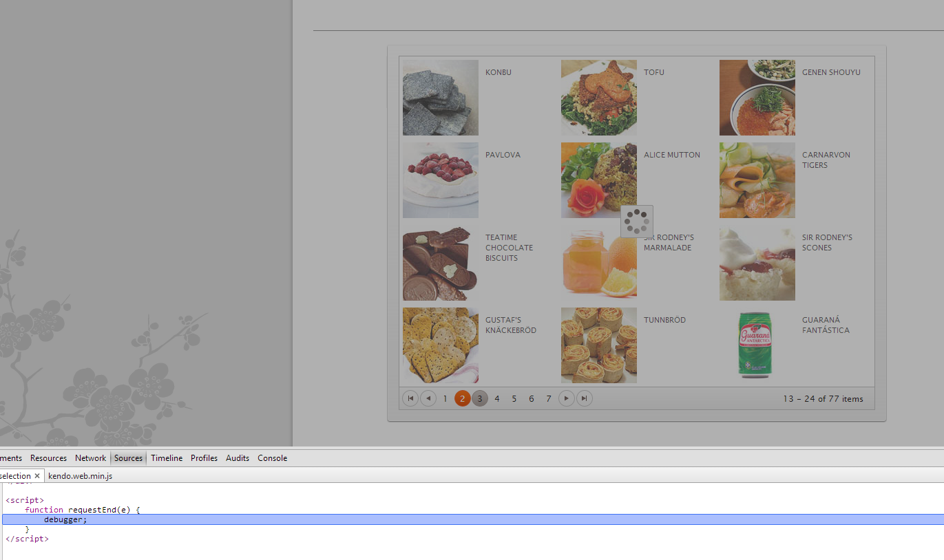Screen dimensions: 944x560
Task: Close the selection source file tab
Action: click(x=37, y=476)
